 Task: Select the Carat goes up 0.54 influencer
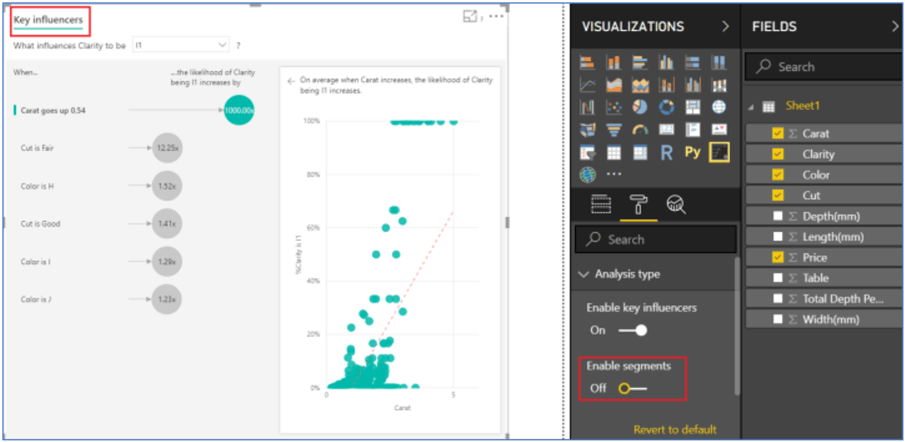pos(53,110)
